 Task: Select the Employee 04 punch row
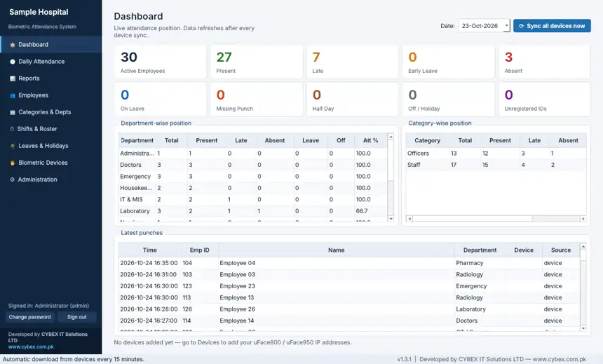click(348, 263)
